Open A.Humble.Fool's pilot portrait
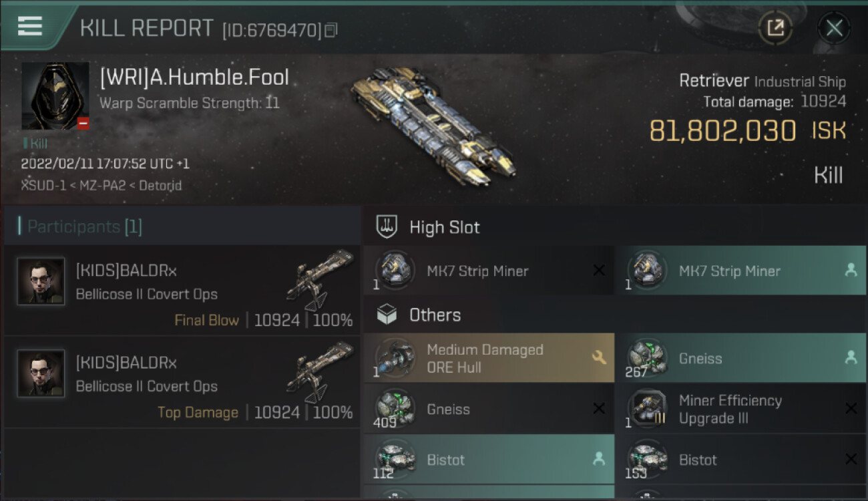The image size is (868, 501). [x=55, y=96]
